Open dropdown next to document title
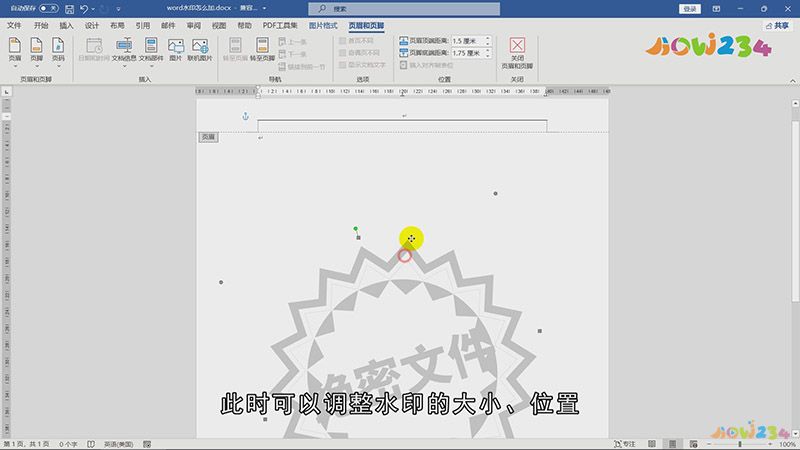 coord(264,8)
